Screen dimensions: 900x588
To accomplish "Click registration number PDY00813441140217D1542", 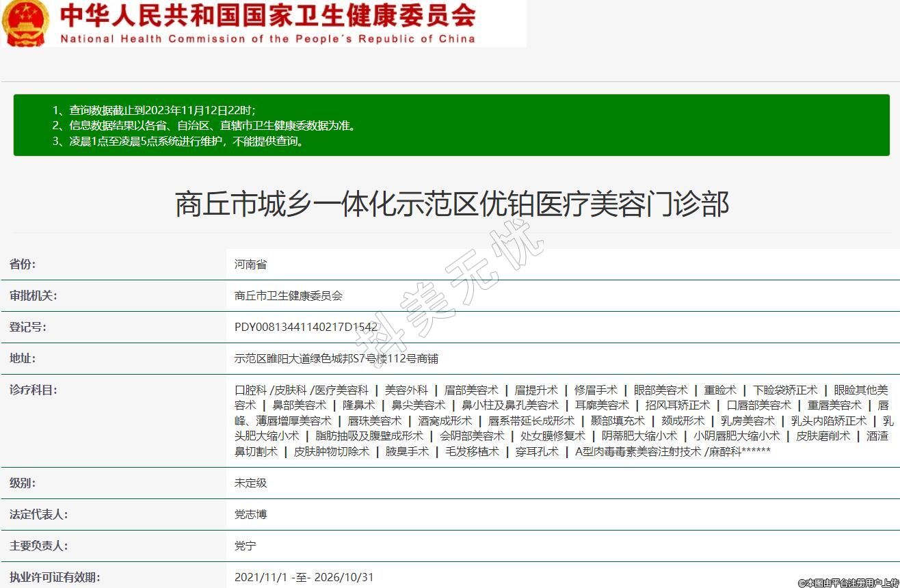I will (x=306, y=327).
